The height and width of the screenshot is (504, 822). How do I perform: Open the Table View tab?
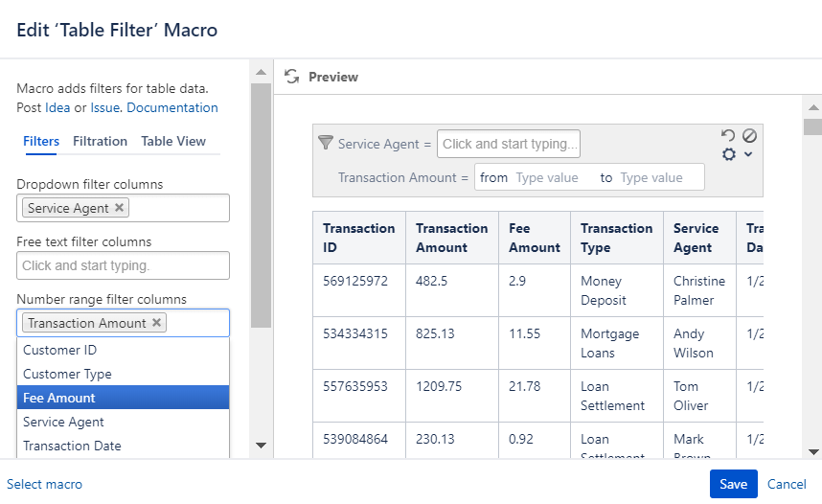point(173,141)
